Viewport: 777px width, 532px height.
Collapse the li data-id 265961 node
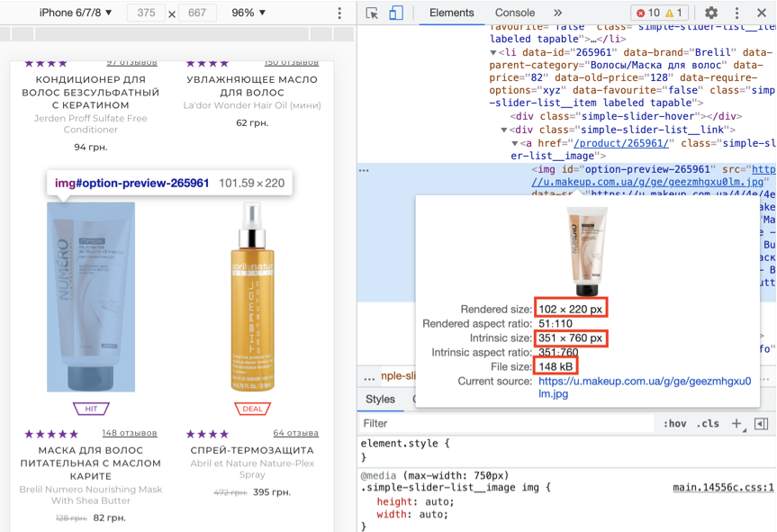point(493,53)
